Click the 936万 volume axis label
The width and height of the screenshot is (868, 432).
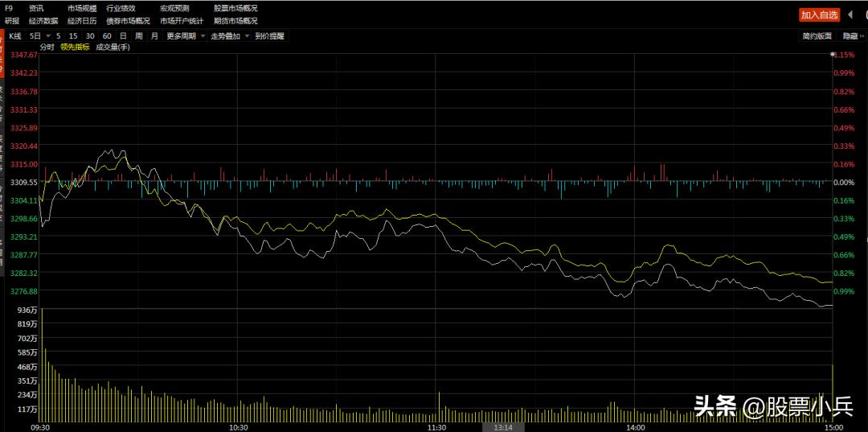(29, 310)
